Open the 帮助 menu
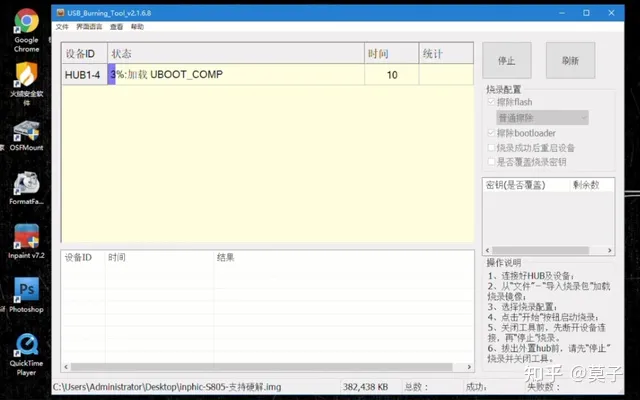Screen dimensions: 640x400 click(137, 27)
